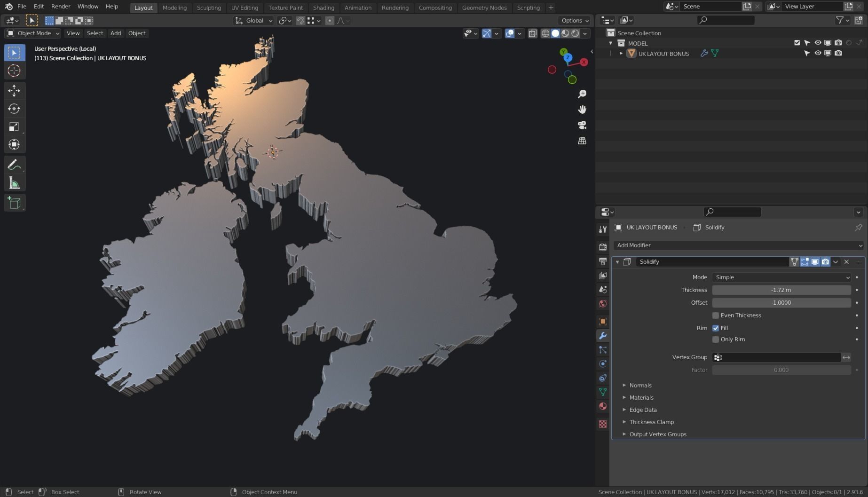Screen dimensions: 868x497
Task: Switch to the UV Editing workspace tab
Action: click(245, 8)
